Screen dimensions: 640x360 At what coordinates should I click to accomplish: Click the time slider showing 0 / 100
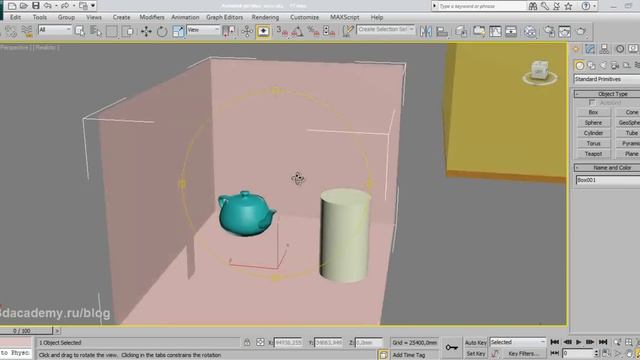coord(27,331)
